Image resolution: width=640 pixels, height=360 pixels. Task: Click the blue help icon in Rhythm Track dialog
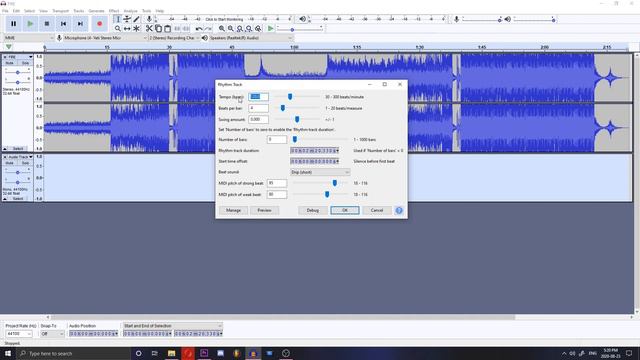click(x=399, y=210)
